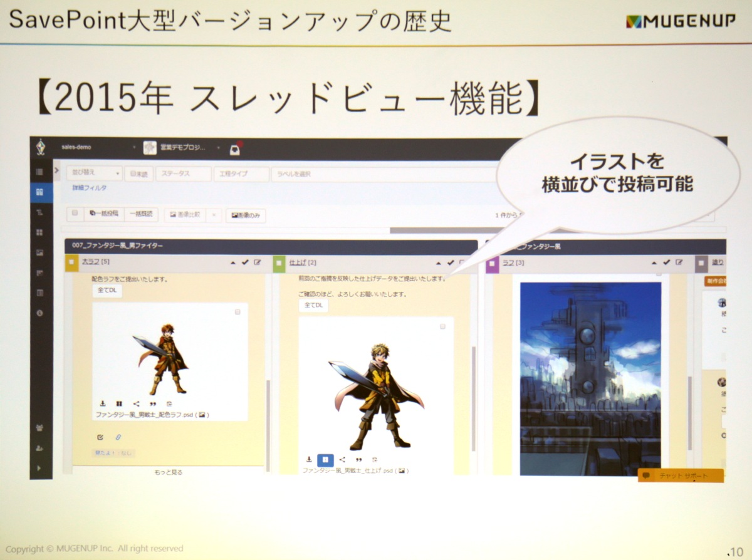
Task: Open the inbox notification icon in top bar
Action: tap(234, 148)
